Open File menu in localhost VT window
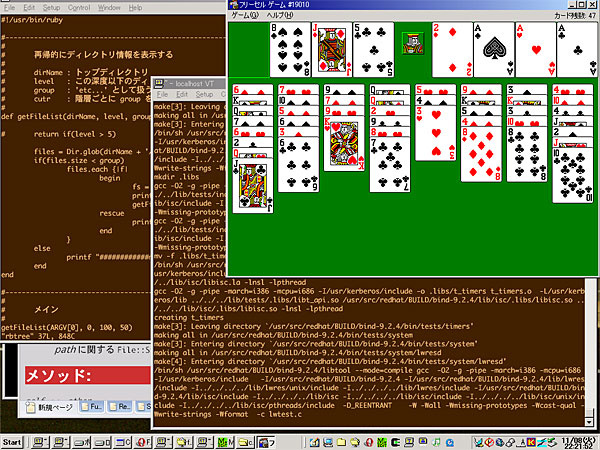Viewport: 600px width, 450px height. click(163, 92)
